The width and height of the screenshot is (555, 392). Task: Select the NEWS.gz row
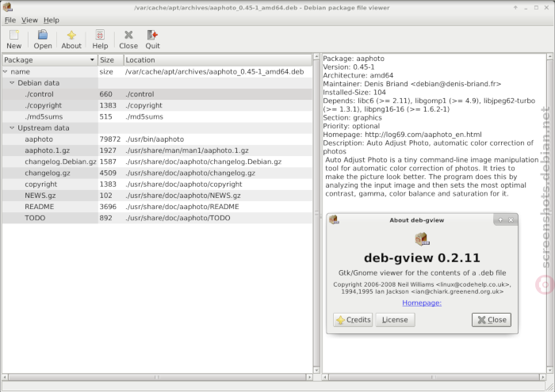pyautogui.click(x=157, y=196)
